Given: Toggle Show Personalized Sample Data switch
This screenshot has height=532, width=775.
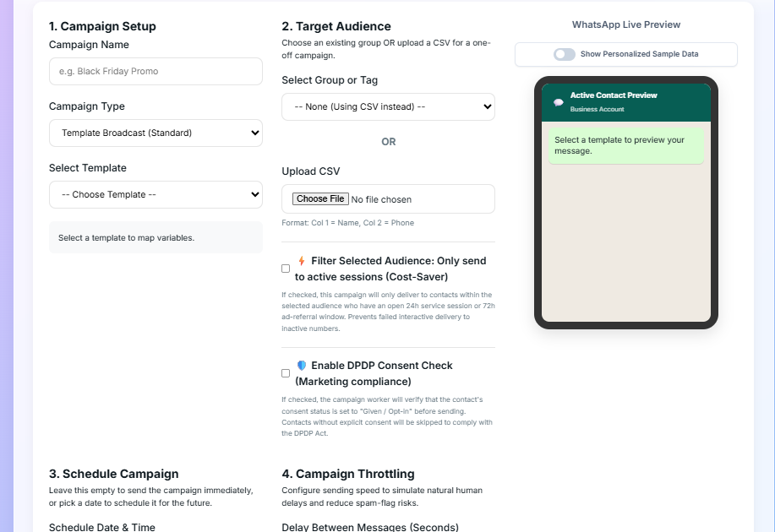Looking at the screenshot, I should [565, 54].
